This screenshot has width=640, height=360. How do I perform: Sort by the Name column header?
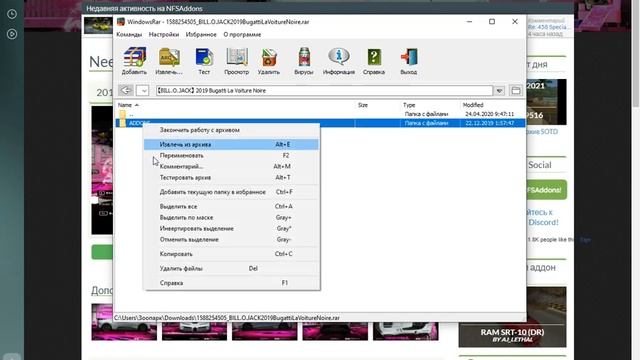[x=125, y=105]
